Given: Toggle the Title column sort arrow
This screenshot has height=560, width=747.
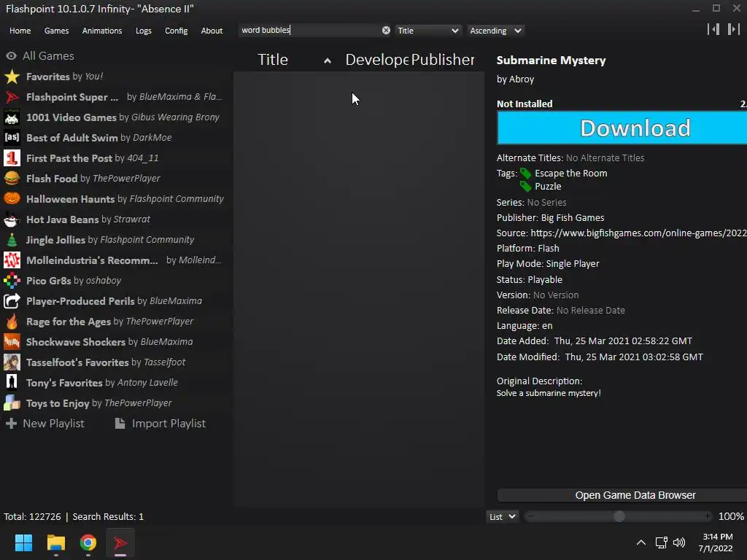Looking at the screenshot, I should 328,61.
